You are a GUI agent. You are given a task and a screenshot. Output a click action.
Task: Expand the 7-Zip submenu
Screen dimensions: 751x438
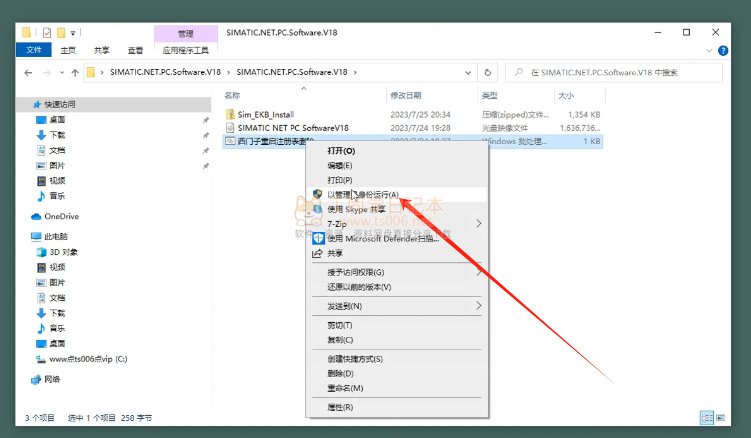[x=398, y=224]
